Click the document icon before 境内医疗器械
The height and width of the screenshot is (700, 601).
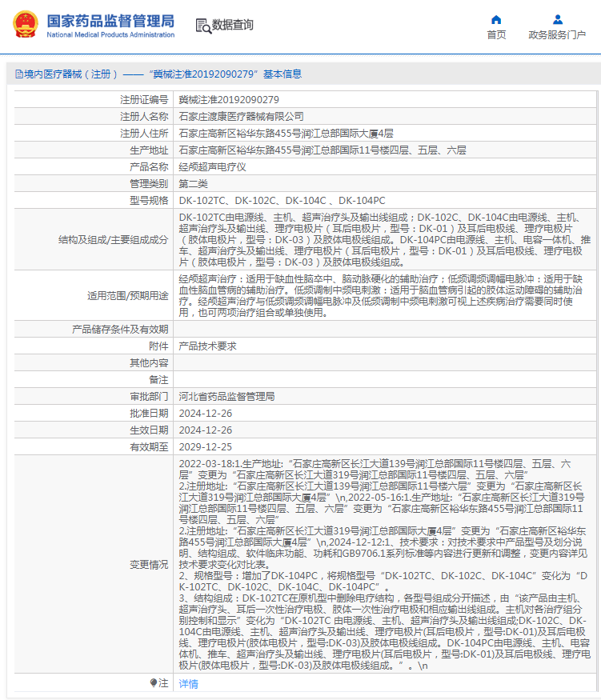[19, 74]
